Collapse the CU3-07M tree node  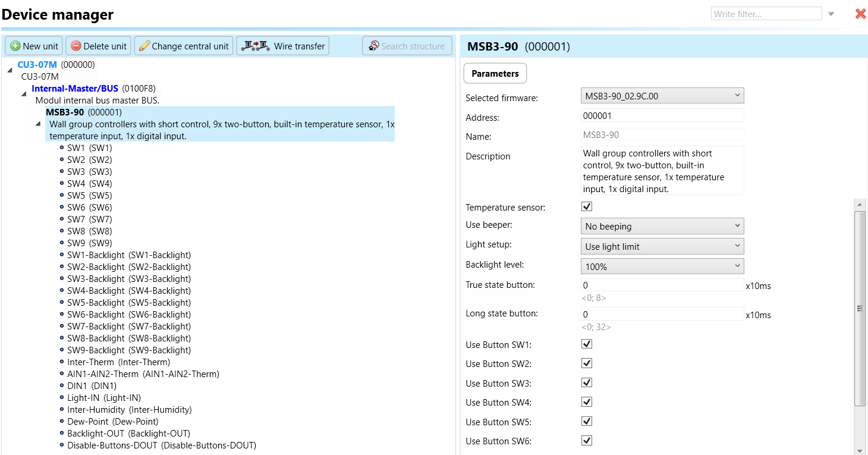(10, 70)
